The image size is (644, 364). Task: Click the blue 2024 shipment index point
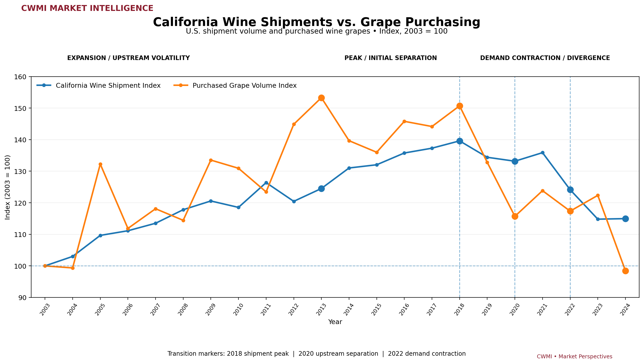(625, 219)
